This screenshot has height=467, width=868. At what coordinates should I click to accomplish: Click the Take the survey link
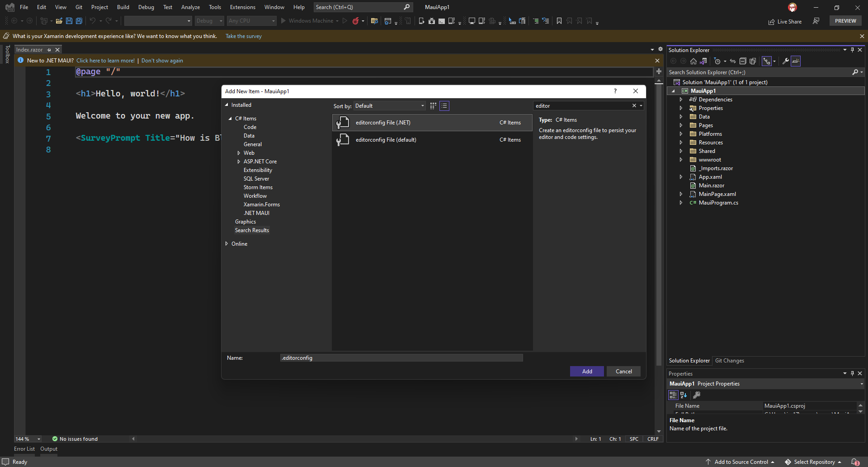(243, 36)
